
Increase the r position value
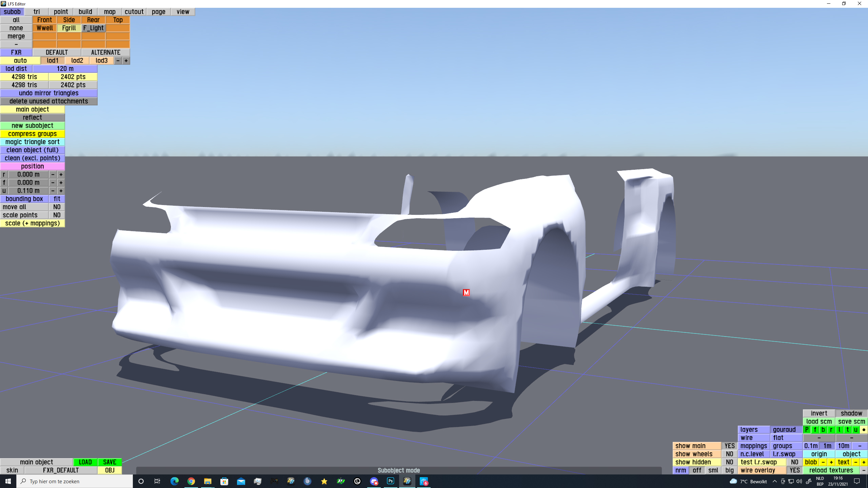click(x=61, y=175)
